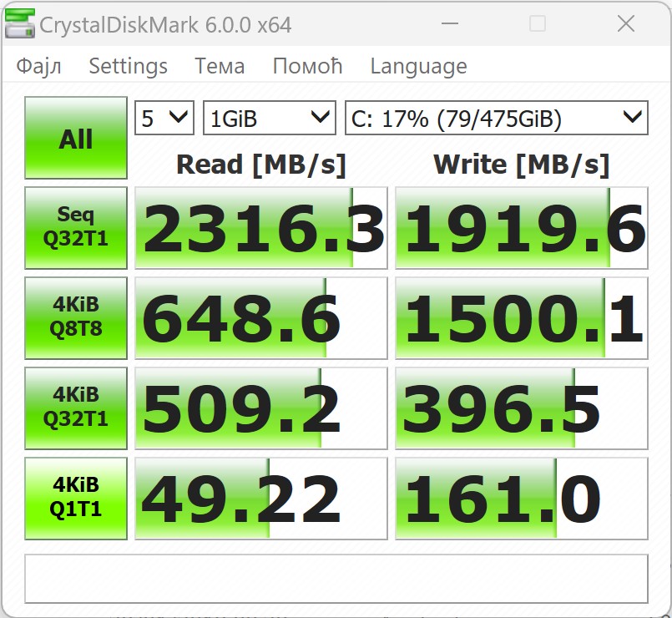The width and height of the screenshot is (672, 618).
Task: Start the 4KiB Q1T1 benchmark
Action: tap(76, 499)
